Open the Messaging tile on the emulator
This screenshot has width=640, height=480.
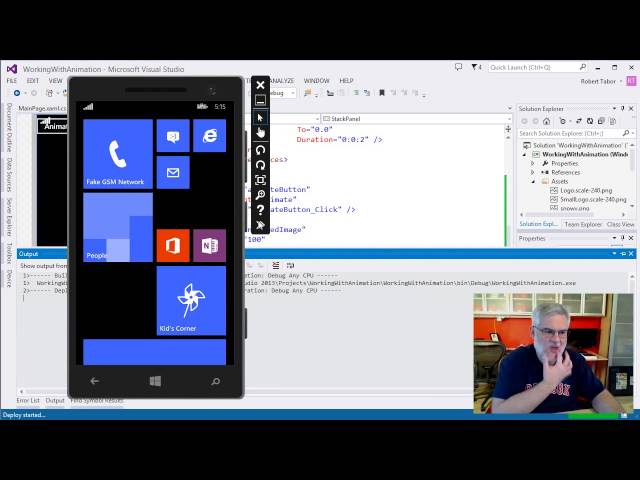click(173, 136)
